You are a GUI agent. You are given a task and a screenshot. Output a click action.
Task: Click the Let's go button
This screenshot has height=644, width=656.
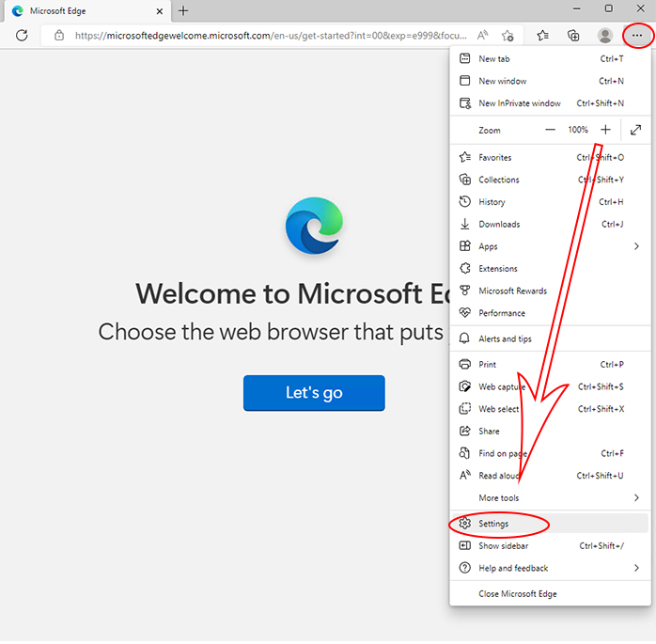click(314, 393)
